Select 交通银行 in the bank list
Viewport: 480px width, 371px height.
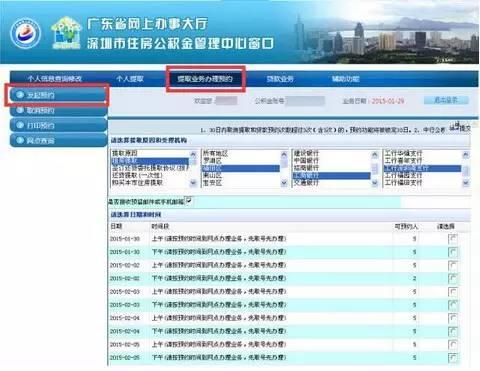pos(306,183)
